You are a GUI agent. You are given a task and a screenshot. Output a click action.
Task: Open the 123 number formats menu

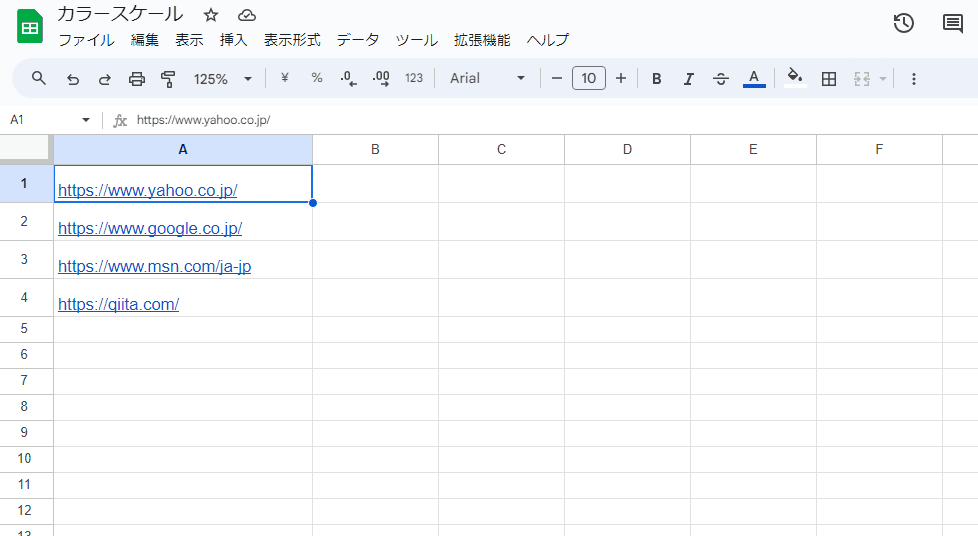(x=414, y=78)
